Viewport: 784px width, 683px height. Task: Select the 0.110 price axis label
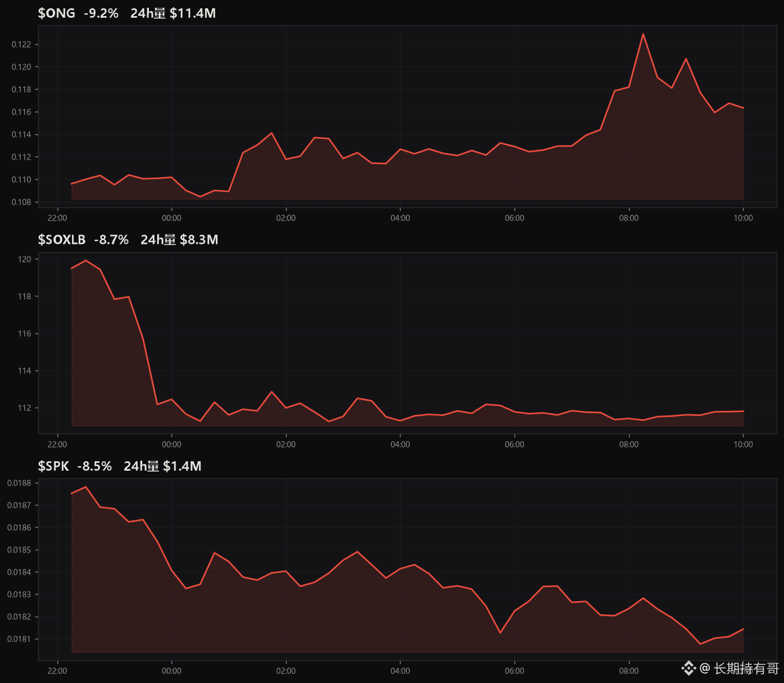point(22,180)
